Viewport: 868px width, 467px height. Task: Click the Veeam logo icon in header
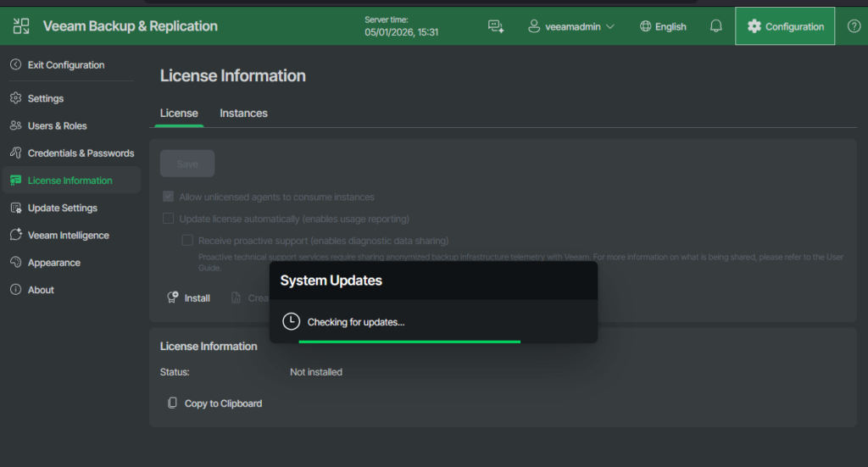[21, 26]
